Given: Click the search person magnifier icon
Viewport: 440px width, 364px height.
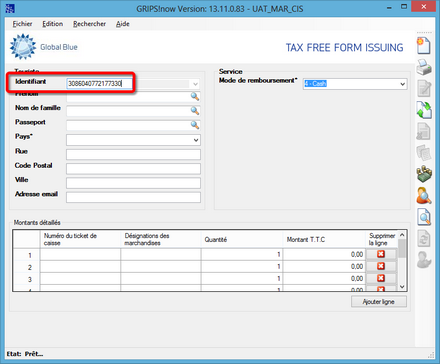Looking at the screenshot, I should [424, 195].
